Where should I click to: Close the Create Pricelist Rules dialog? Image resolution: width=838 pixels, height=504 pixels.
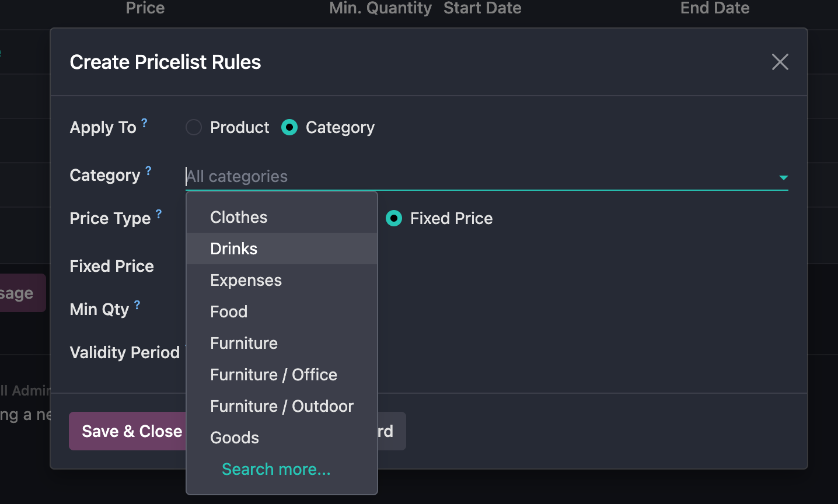pyautogui.click(x=780, y=62)
